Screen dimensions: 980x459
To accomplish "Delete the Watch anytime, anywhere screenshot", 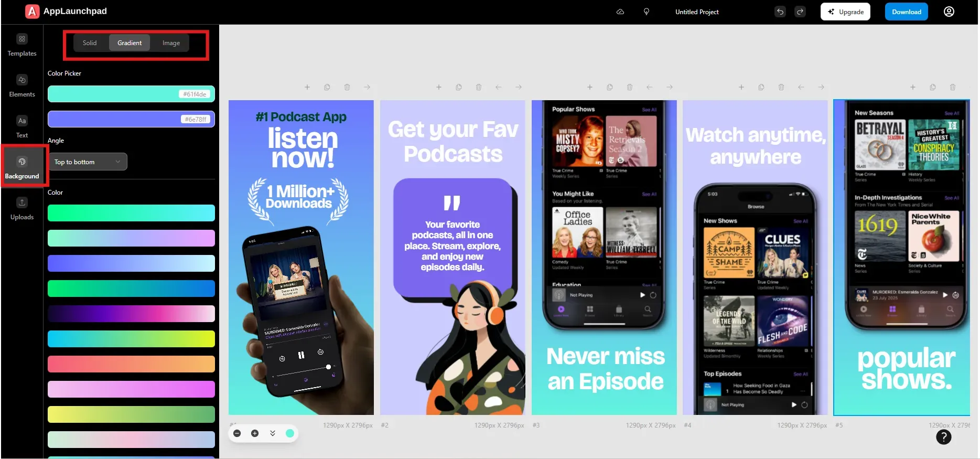I will (x=781, y=87).
